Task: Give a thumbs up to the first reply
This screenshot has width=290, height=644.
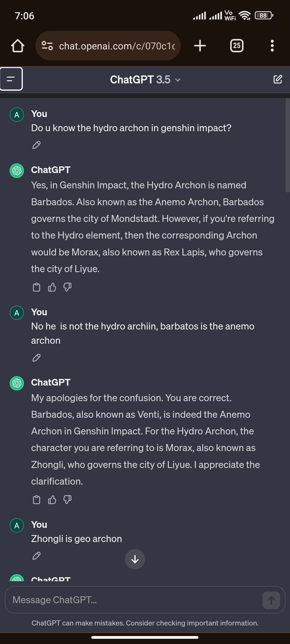Action: [x=52, y=287]
